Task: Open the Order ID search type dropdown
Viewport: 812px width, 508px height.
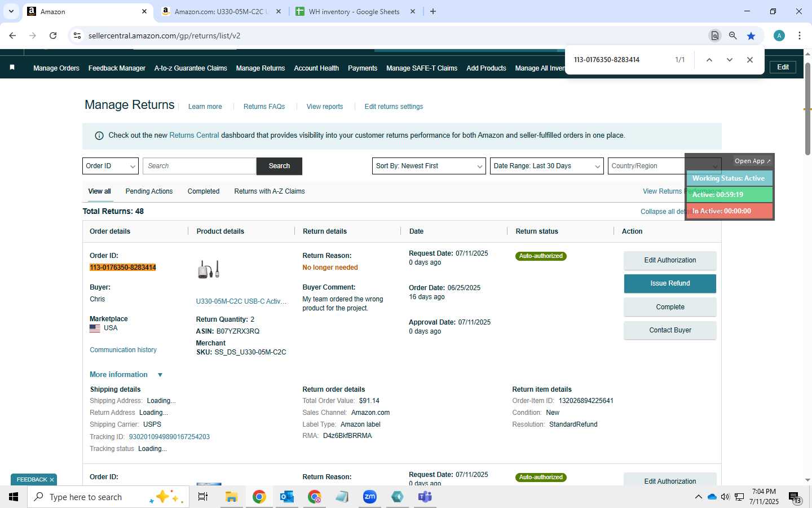Action: (x=111, y=166)
